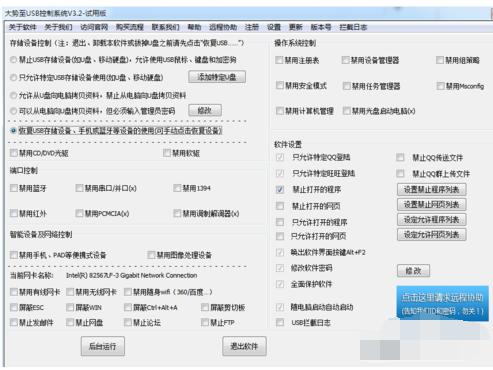Check the 屏蔽剪切板 box
The width and height of the screenshot is (493, 370).
point(205,307)
